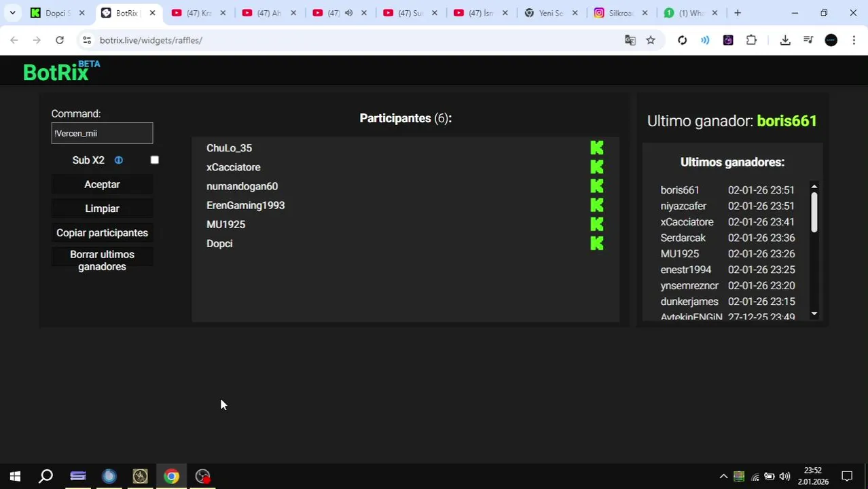
Task: Reload the page with the refresh button
Action: (x=60, y=40)
